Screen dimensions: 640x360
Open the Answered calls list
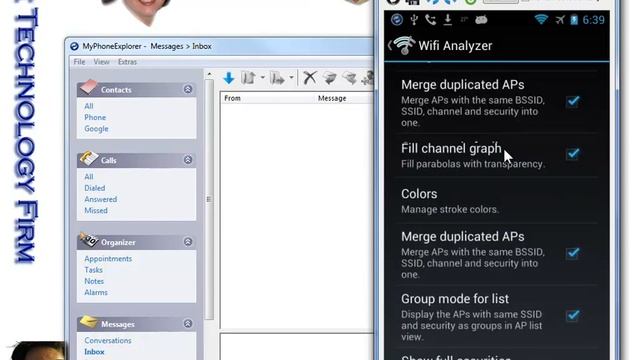point(100,199)
